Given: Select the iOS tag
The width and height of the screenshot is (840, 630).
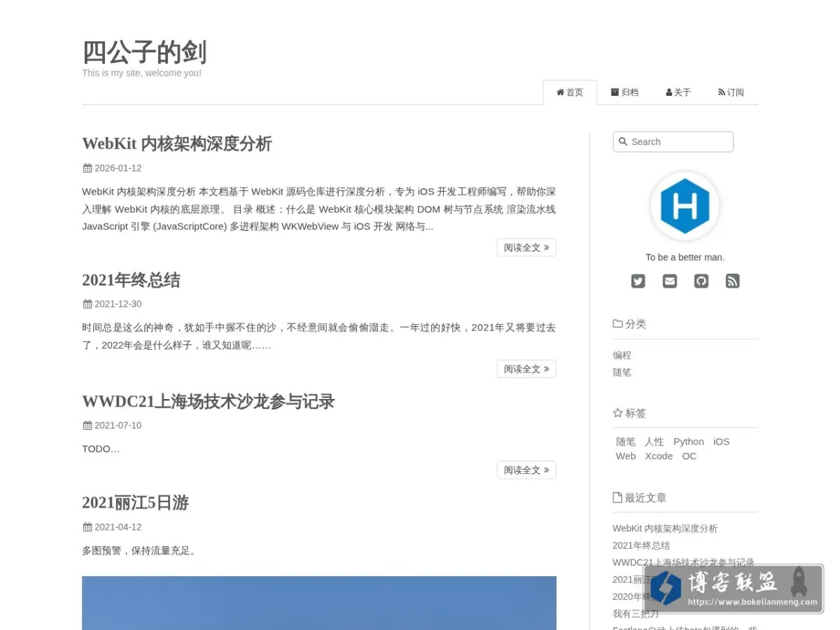Looking at the screenshot, I should coord(721,442).
